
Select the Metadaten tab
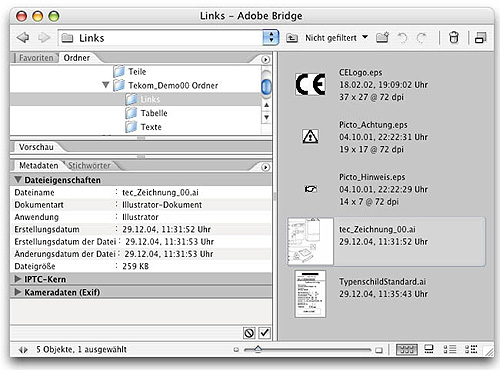[38, 166]
